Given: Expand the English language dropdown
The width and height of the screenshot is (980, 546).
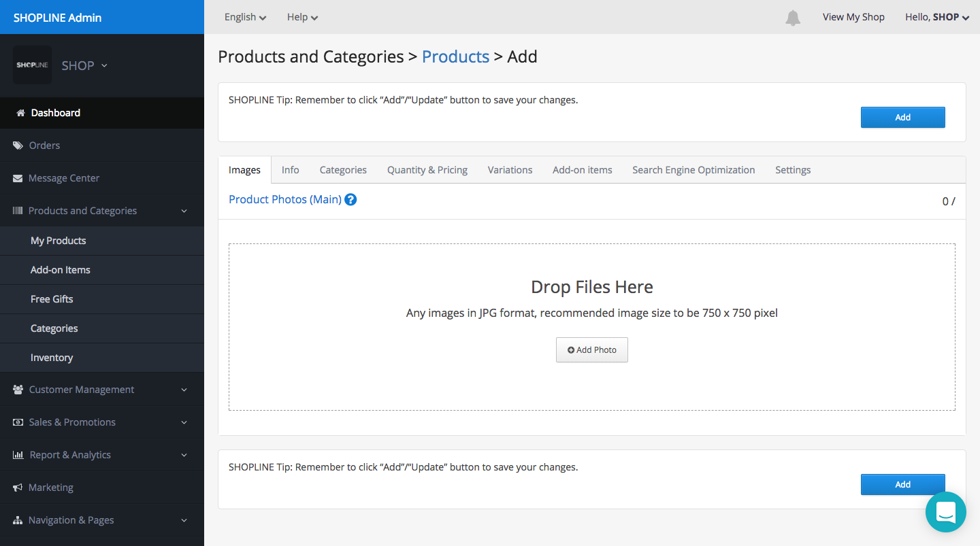Looking at the screenshot, I should coord(245,17).
